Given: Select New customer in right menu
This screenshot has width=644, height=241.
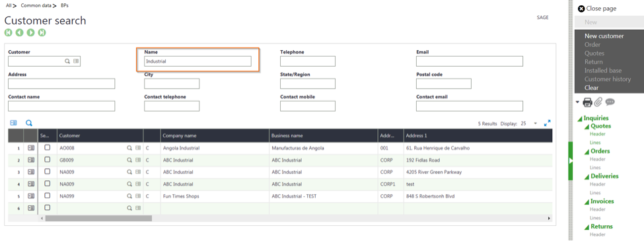Looking at the screenshot, I should [604, 36].
